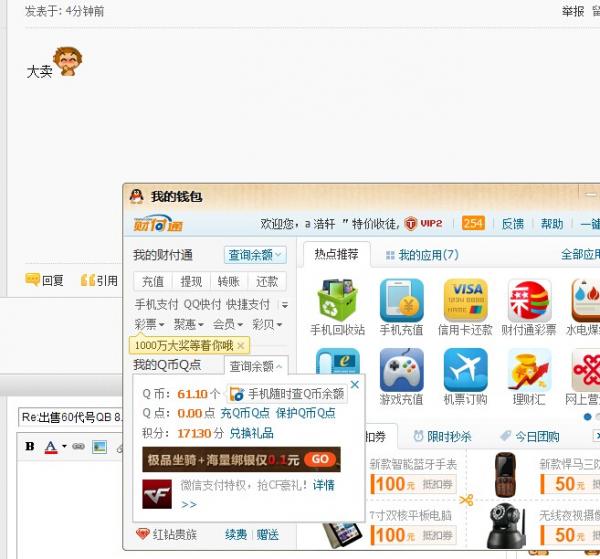600x559 pixels.
Task: Click the 举报 link at top
Action: tap(573, 11)
